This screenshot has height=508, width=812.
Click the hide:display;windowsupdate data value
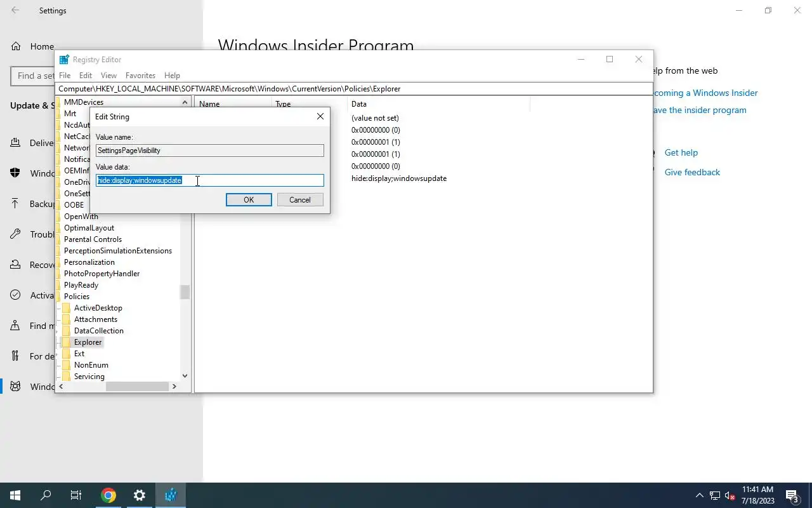point(399,178)
